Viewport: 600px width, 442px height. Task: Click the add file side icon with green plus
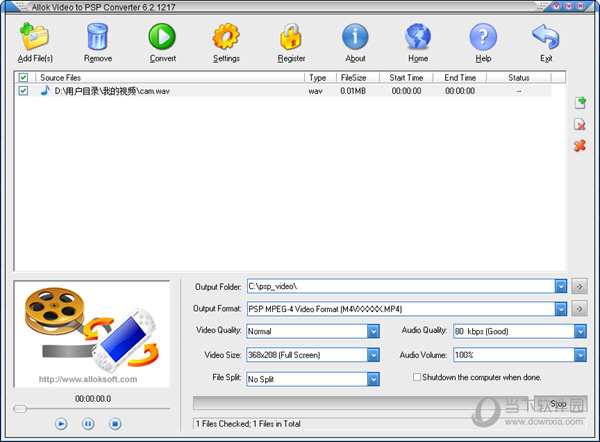(580, 103)
